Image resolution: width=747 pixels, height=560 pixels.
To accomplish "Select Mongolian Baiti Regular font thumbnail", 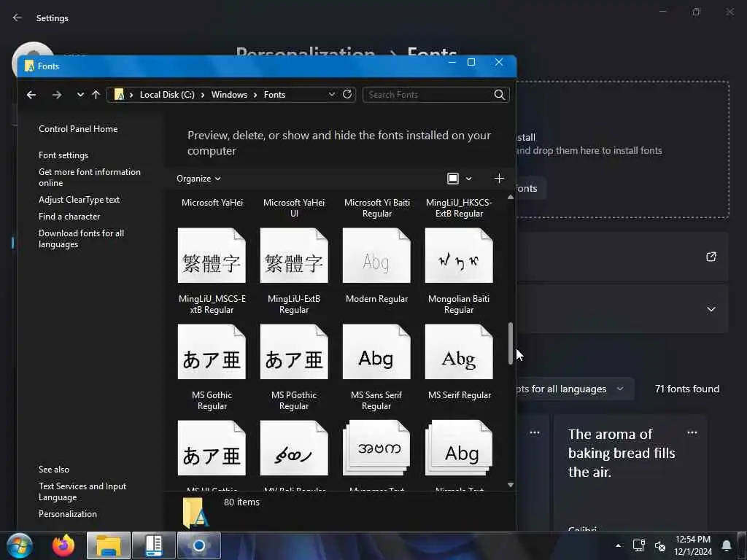I will click(x=459, y=255).
